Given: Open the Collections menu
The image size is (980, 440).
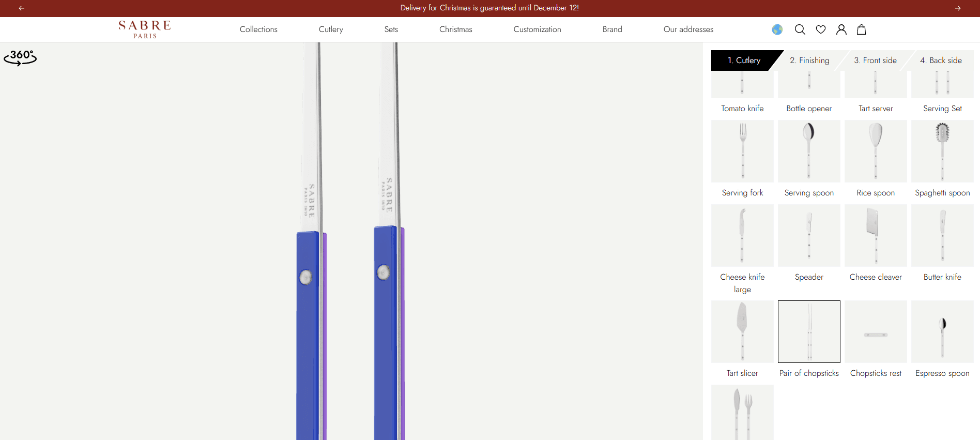Looking at the screenshot, I should (258, 29).
